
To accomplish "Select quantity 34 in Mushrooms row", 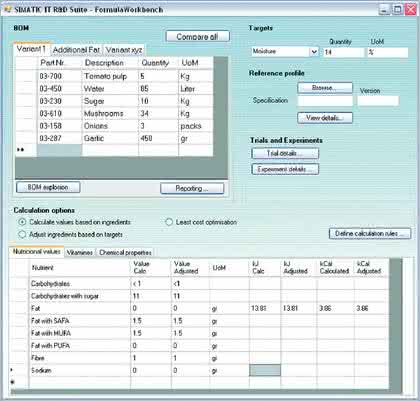I will click(158, 114).
